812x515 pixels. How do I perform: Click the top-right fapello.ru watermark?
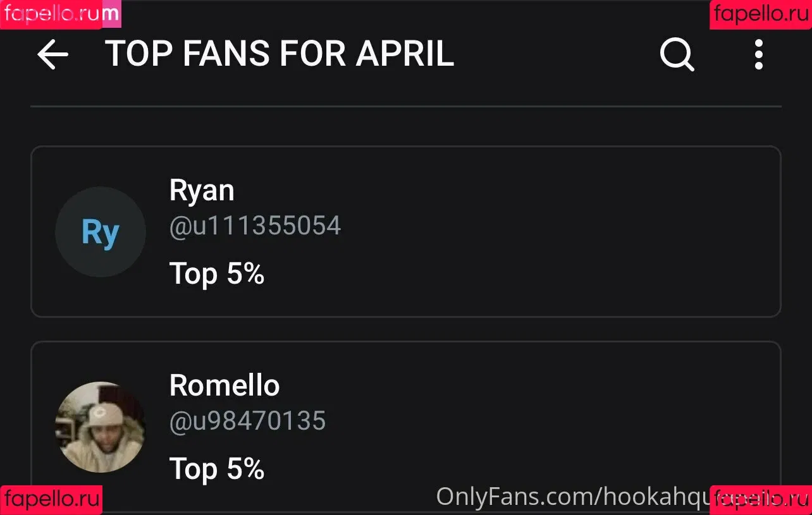pyautogui.click(x=761, y=15)
